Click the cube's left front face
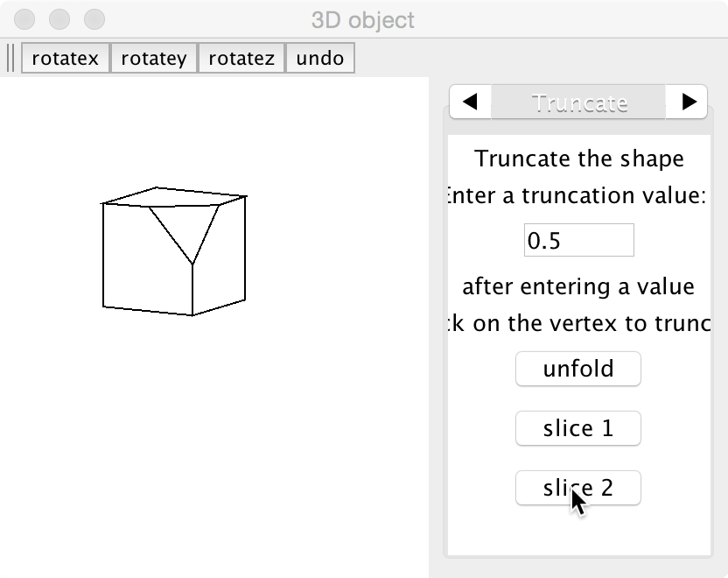Screen dimensions: 728x578 (144, 263)
